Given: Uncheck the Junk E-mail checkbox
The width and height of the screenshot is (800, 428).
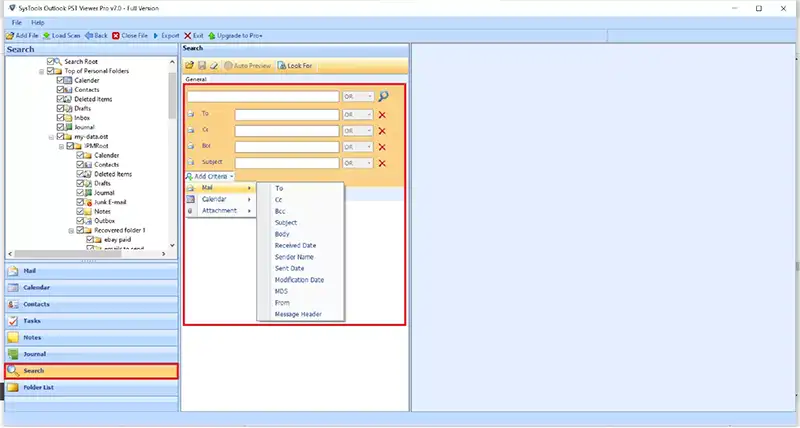Looking at the screenshot, I should tap(80, 202).
